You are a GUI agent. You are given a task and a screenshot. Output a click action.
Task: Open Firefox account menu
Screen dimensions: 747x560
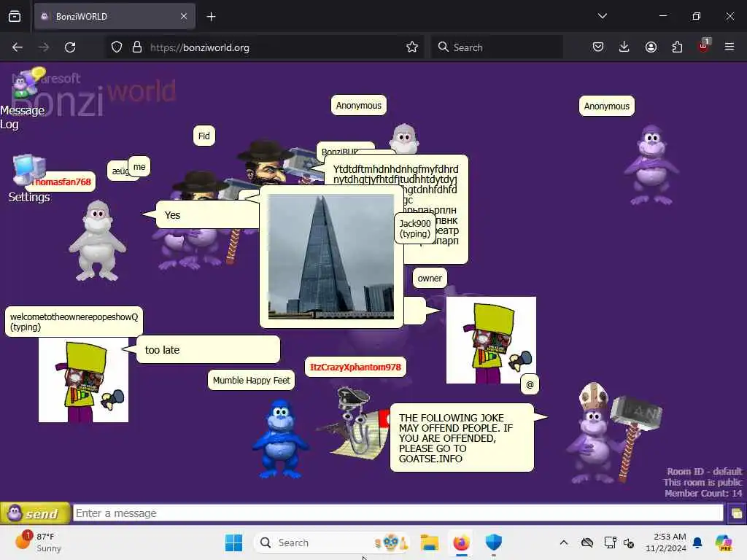pos(651,47)
